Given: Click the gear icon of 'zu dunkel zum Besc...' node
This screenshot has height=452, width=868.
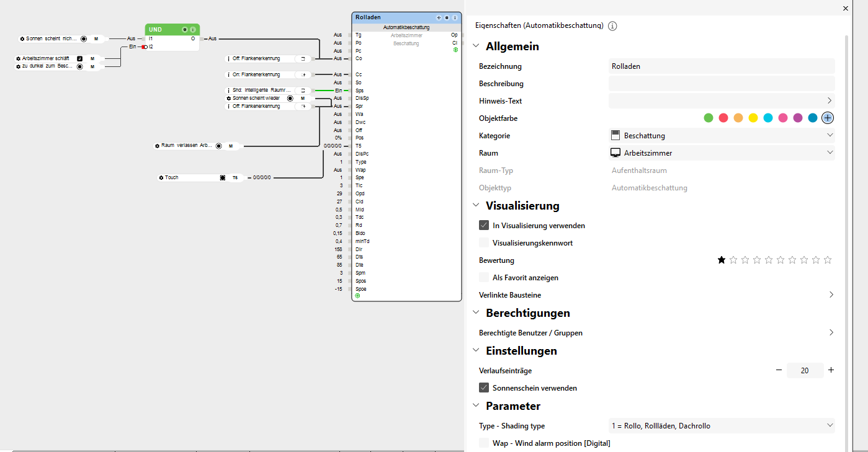Looking at the screenshot, I should pyautogui.click(x=19, y=66).
